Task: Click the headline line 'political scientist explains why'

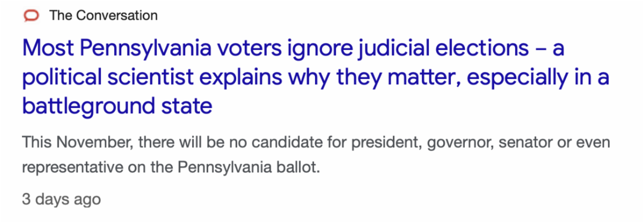Action: coord(316,78)
